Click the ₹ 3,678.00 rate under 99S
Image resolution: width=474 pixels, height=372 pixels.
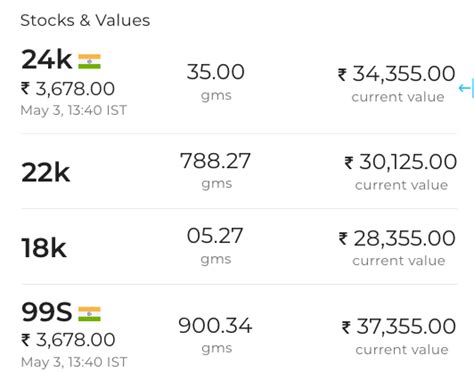click(x=68, y=340)
